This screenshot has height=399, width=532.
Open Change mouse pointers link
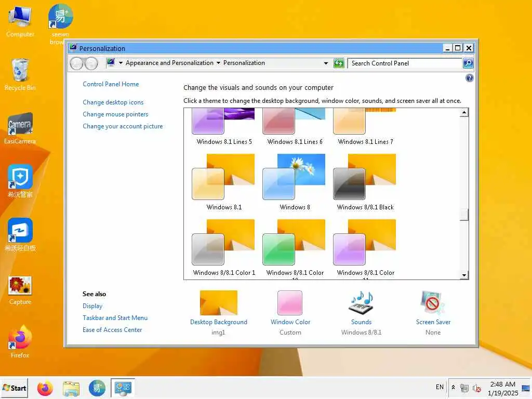coord(115,114)
